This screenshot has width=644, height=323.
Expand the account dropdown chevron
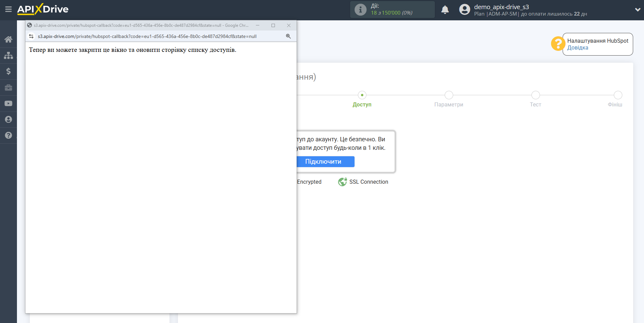[638, 10]
